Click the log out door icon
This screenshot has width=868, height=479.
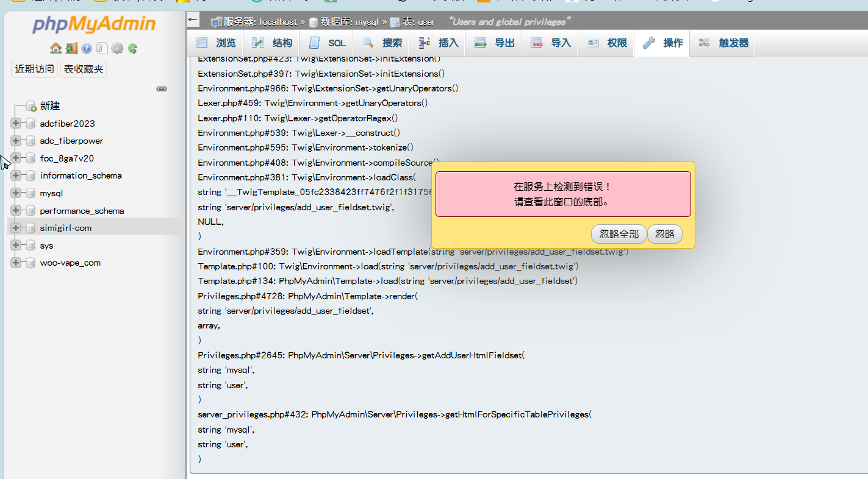pyautogui.click(x=71, y=48)
